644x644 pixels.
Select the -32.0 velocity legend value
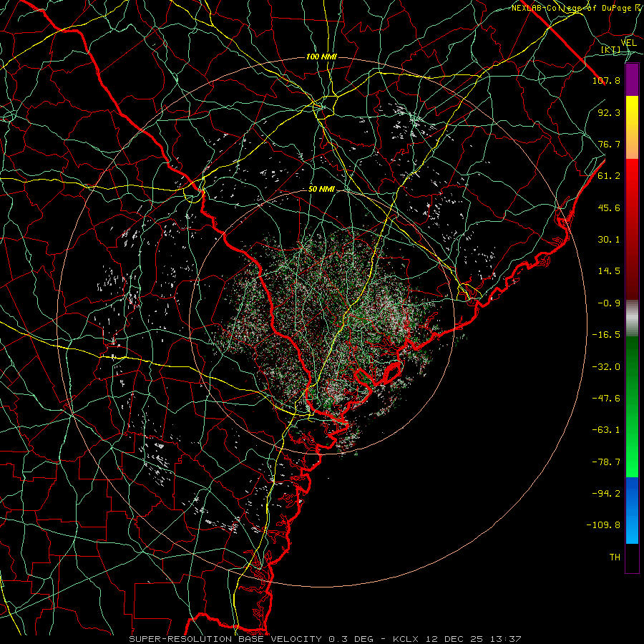(606, 367)
